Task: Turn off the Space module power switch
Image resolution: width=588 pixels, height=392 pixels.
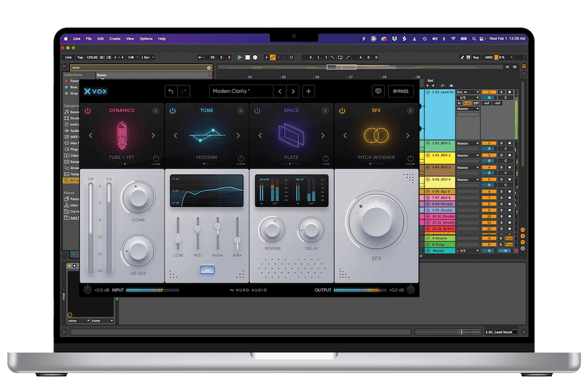Action: click(x=258, y=110)
